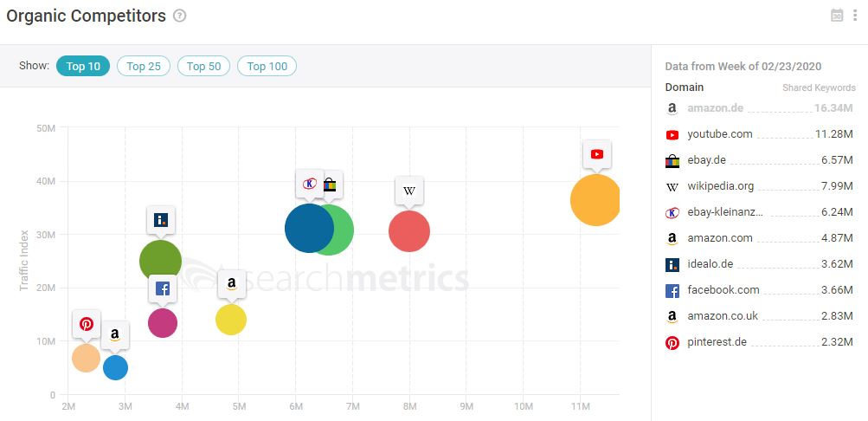This screenshot has height=421, width=868.
Task: Switch to Top 100 competitors
Action: tap(267, 67)
